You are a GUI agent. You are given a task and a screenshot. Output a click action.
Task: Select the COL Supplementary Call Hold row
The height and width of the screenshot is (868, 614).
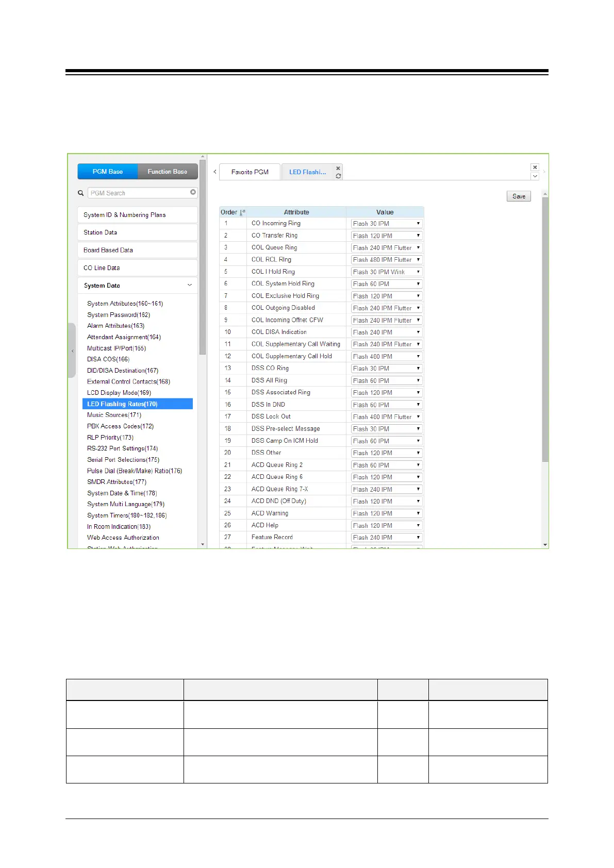click(x=321, y=356)
